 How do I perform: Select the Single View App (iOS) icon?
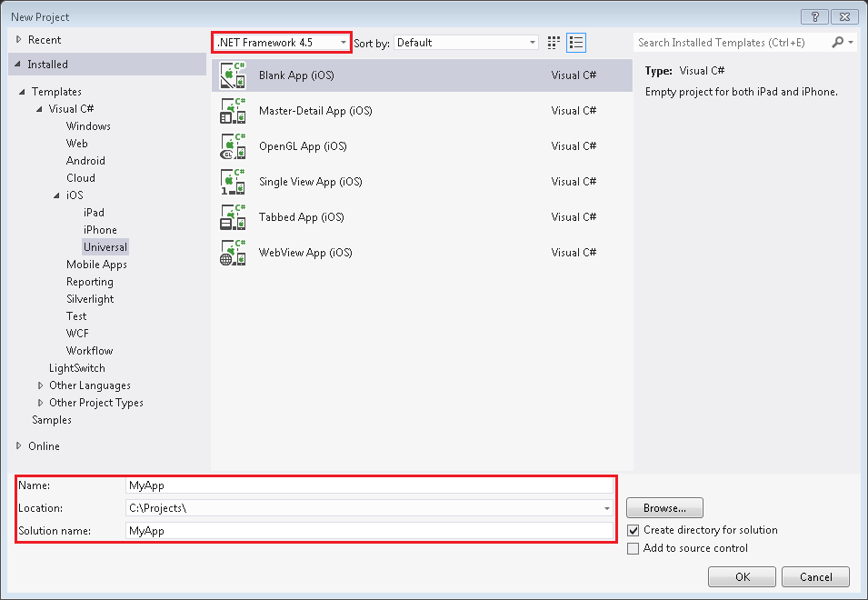(x=233, y=182)
